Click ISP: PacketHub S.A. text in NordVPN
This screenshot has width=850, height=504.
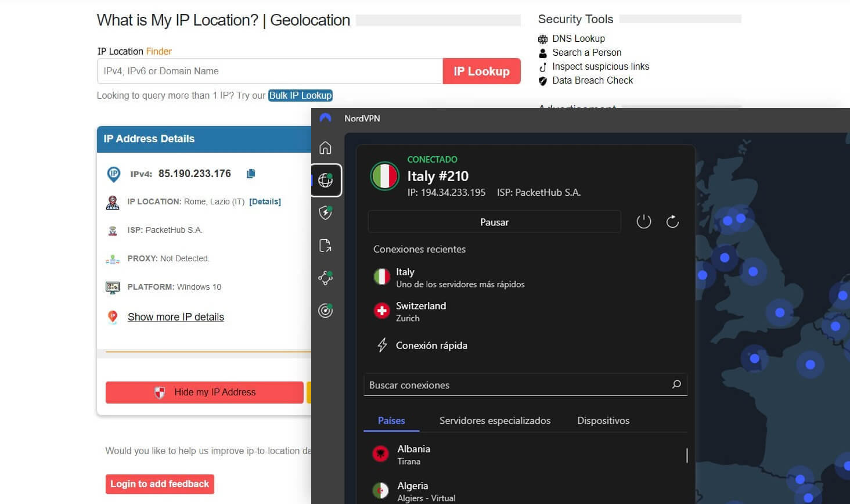tap(539, 192)
